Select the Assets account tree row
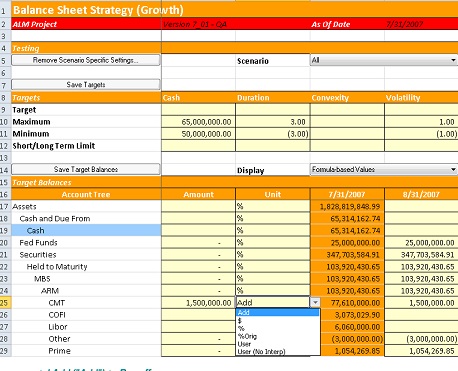This screenshot has width=458, height=371. click(86, 206)
